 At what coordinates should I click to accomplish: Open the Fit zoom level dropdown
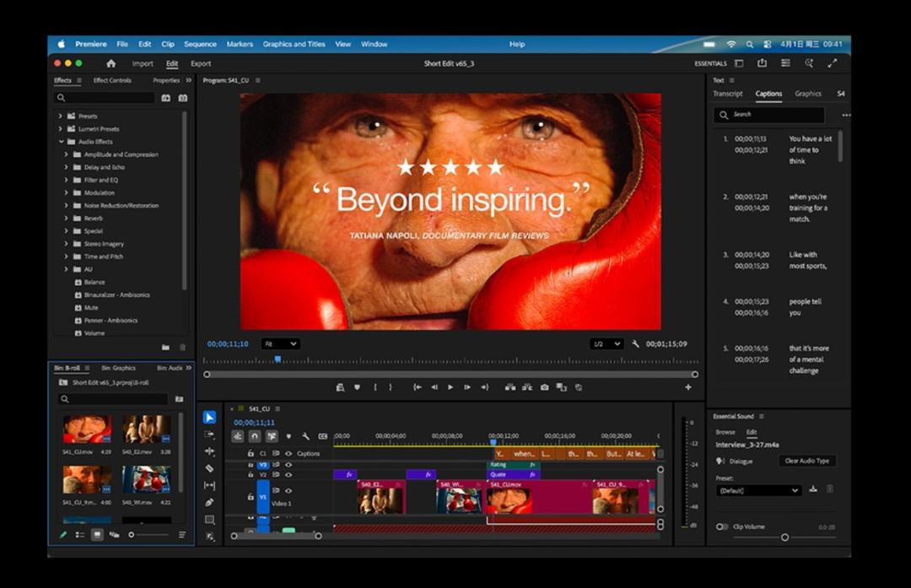click(x=280, y=344)
